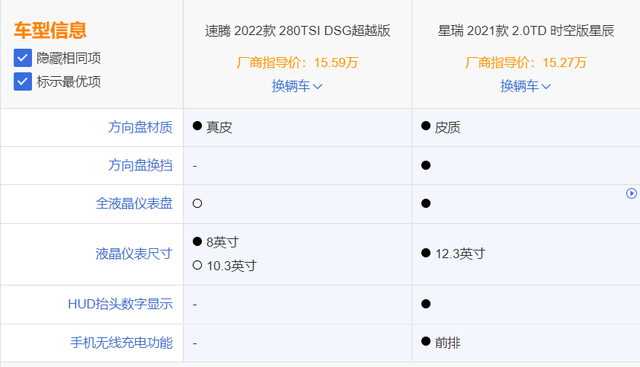Image resolution: width=640 pixels, height=367 pixels.
Task: Uncheck the 隐藏相同项 checkbox
Action: click(x=22, y=58)
